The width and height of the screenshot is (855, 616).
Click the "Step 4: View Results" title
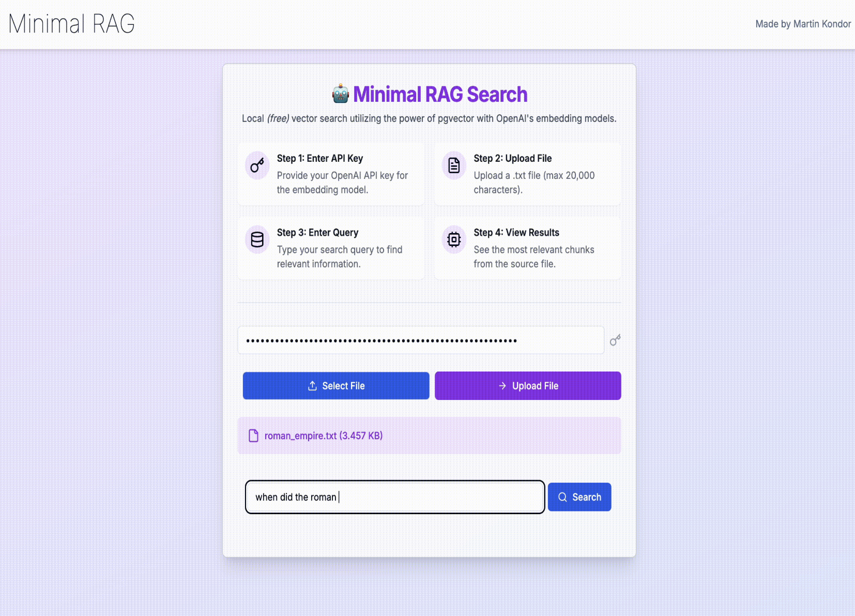516,233
